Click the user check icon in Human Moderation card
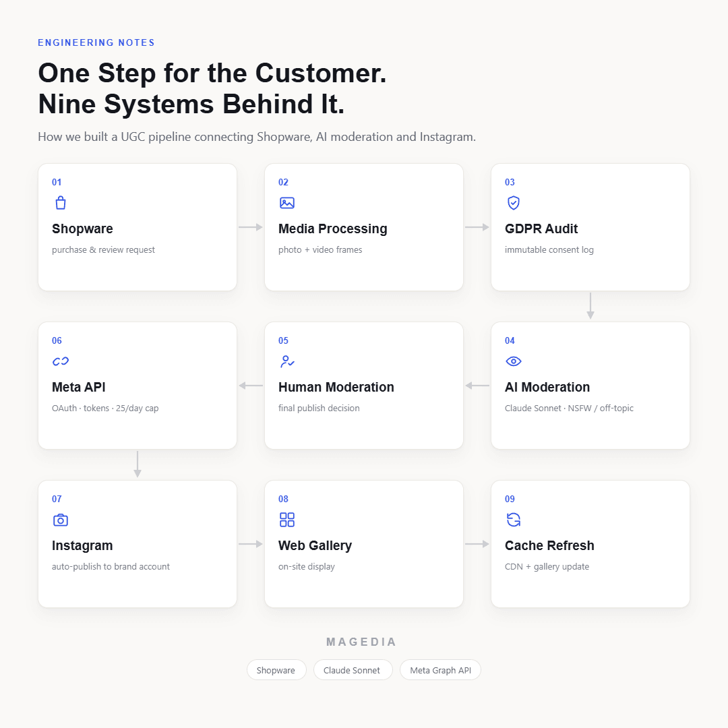The height and width of the screenshot is (728, 728). pos(287,361)
